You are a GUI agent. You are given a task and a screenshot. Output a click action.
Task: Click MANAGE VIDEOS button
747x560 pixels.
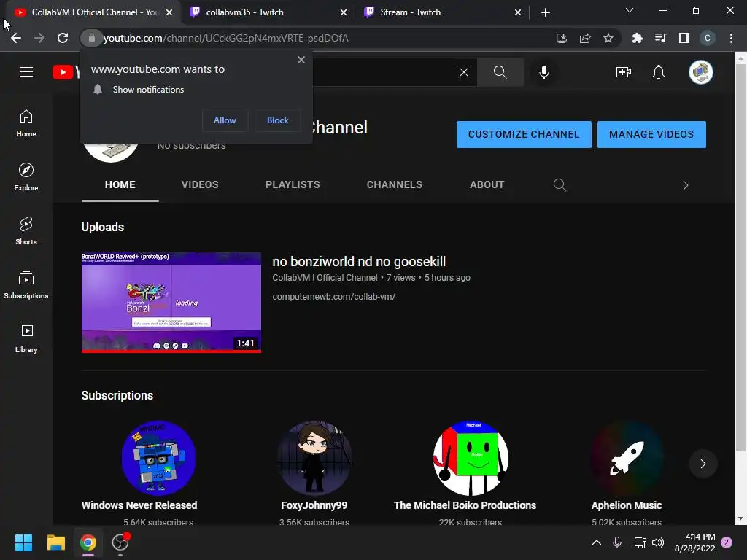[x=651, y=134]
